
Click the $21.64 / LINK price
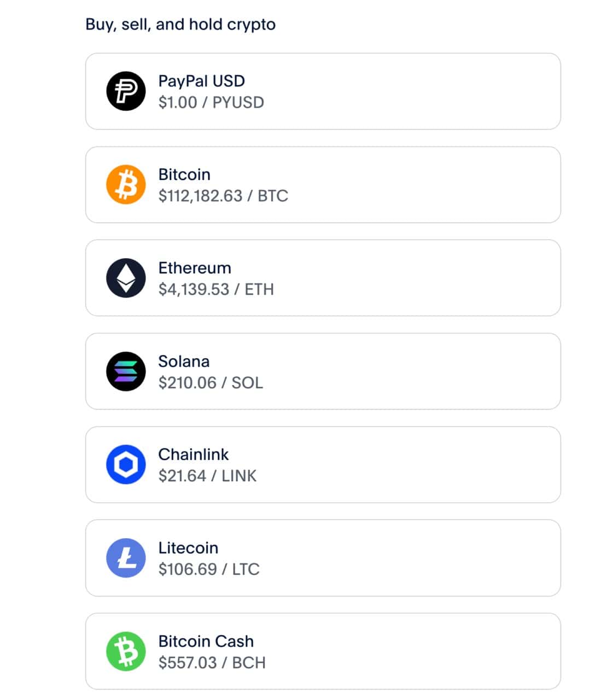pos(207,476)
